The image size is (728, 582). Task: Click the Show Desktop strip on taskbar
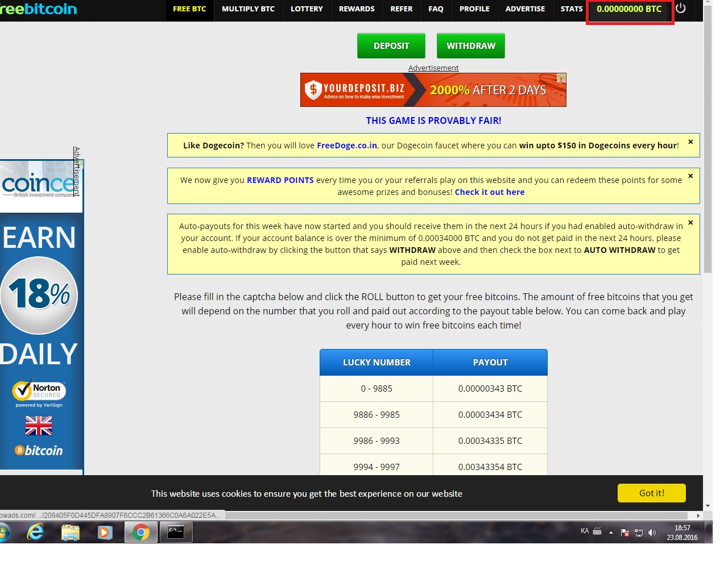(x=709, y=533)
